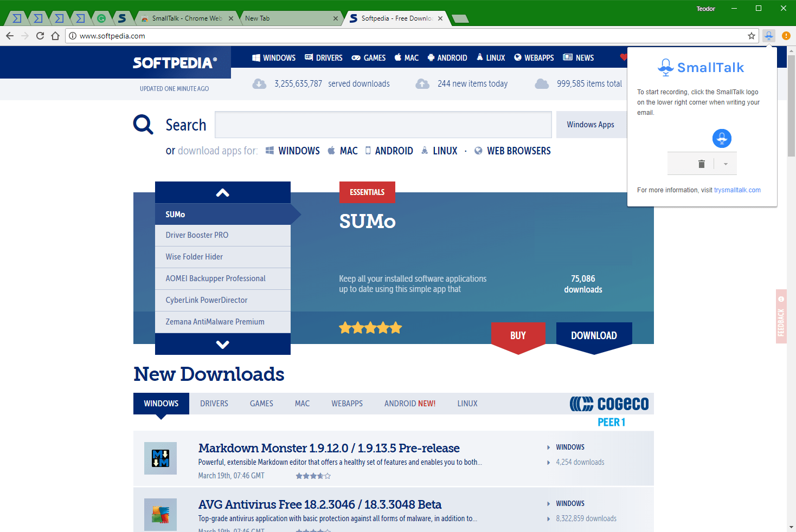This screenshot has height=532, width=796.
Task: Click the Softpedia logo
Action: (175, 63)
